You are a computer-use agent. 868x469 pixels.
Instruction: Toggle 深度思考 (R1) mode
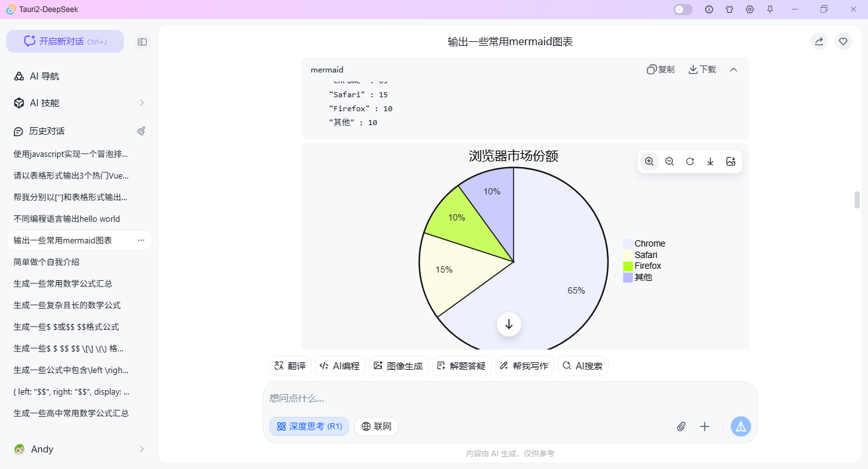click(x=309, y=426)
